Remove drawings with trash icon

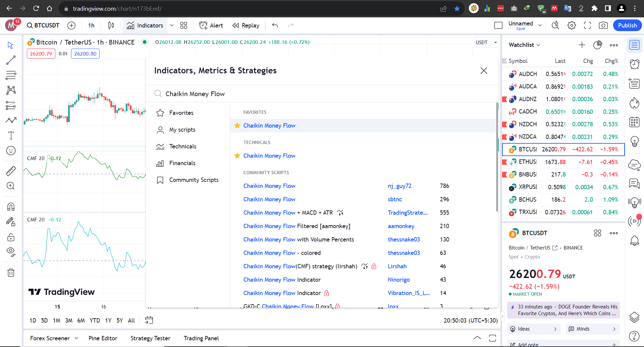(x=11, y=273)
